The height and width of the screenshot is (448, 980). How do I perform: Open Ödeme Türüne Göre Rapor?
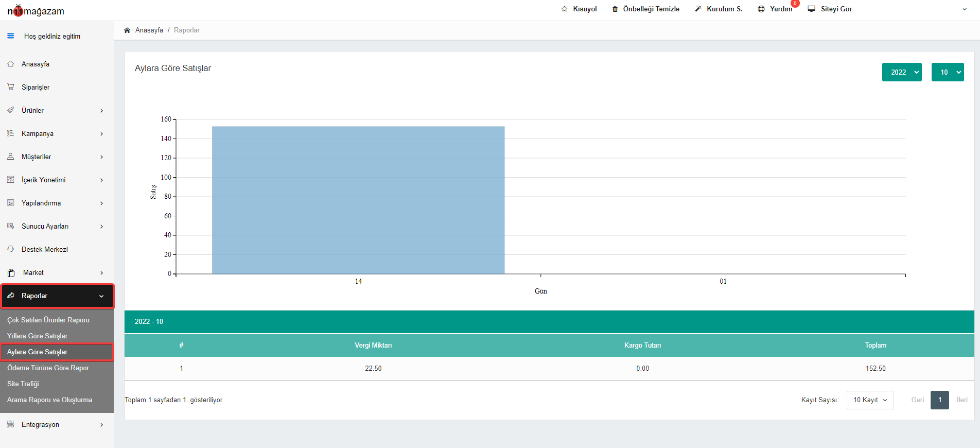click(48, 368)
